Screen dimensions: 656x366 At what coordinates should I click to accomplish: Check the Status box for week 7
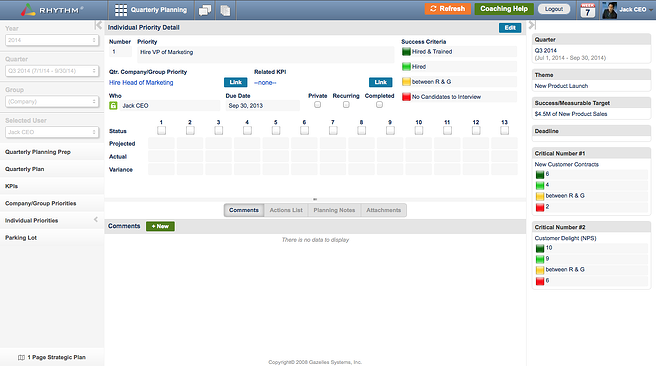pos(333,131)
